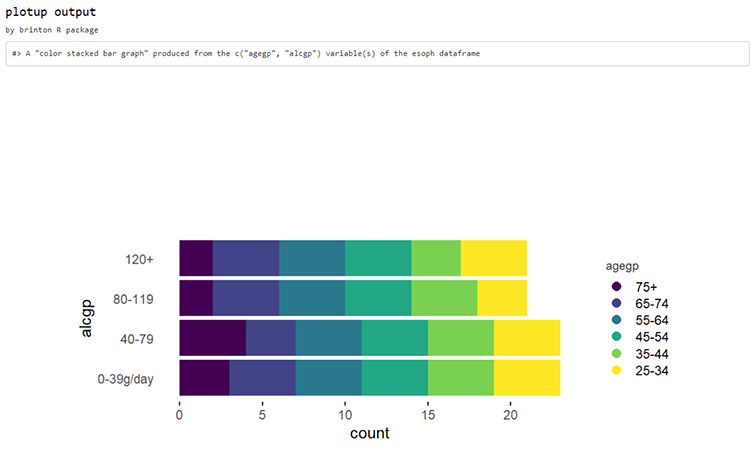Click the code output description box
Screen dimensions: 756x450
(378, 54)
